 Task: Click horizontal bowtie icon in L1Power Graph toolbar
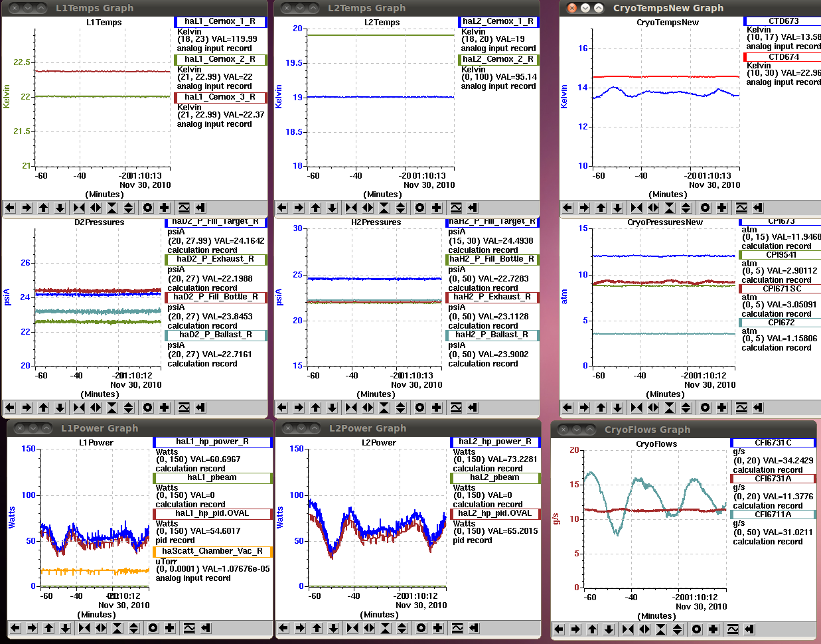[84, 627]
